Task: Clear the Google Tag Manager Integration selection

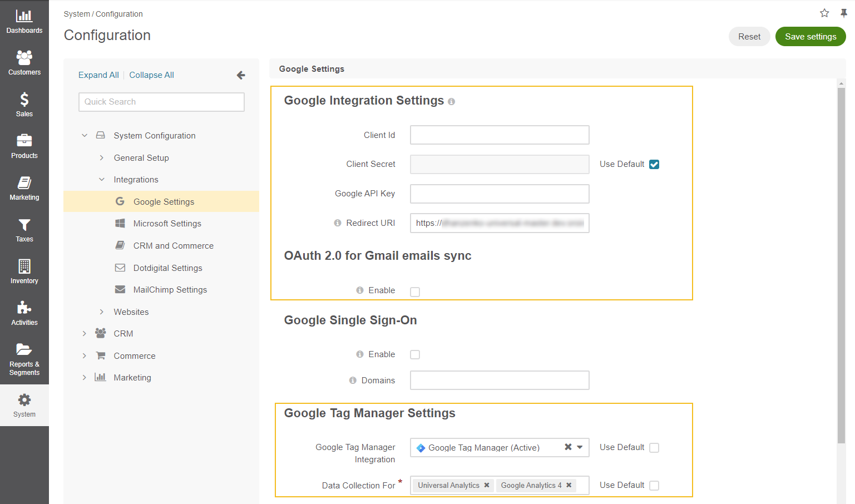Action: pyautogui.click(x=568, y=447)
